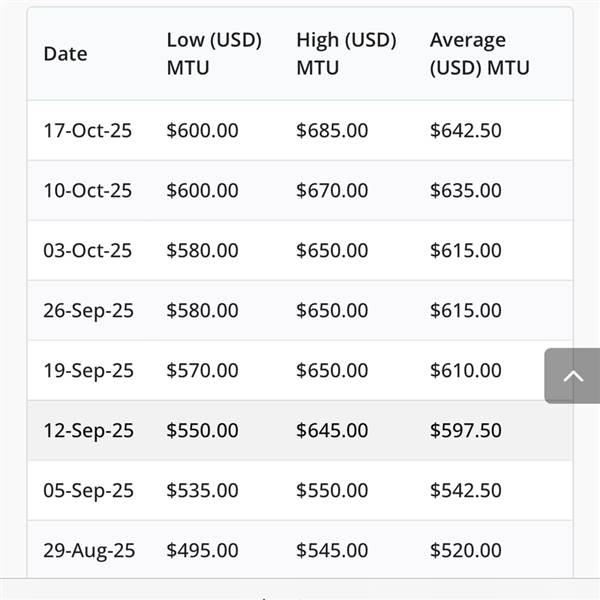Click the scroll-to-top arrow button
The height and width of the screenshot is (600, 600).
coord(573,376)
